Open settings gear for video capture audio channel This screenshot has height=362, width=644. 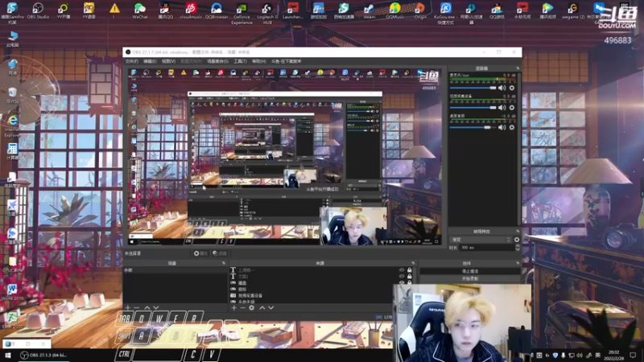pos(512,108)
